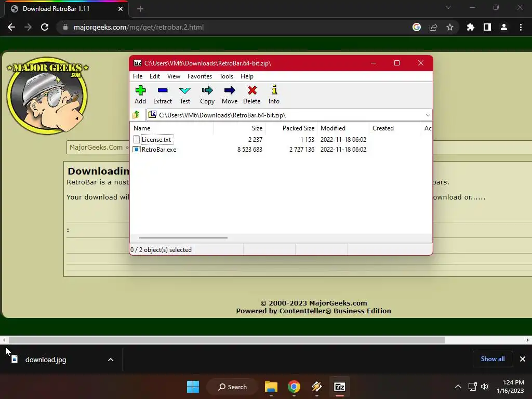Select the Download RetroBar 1.11 tab
Screen dimensions: 532x399
tap(66, 9)
